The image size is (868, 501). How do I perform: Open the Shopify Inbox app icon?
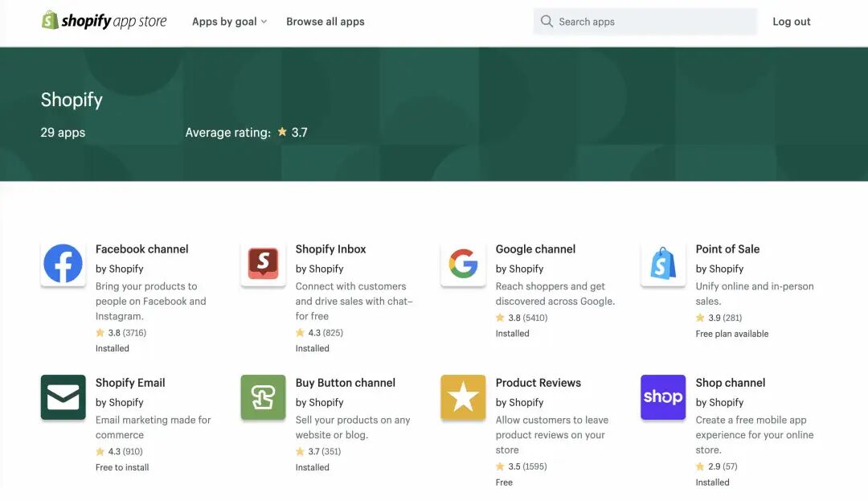point(263,264)
